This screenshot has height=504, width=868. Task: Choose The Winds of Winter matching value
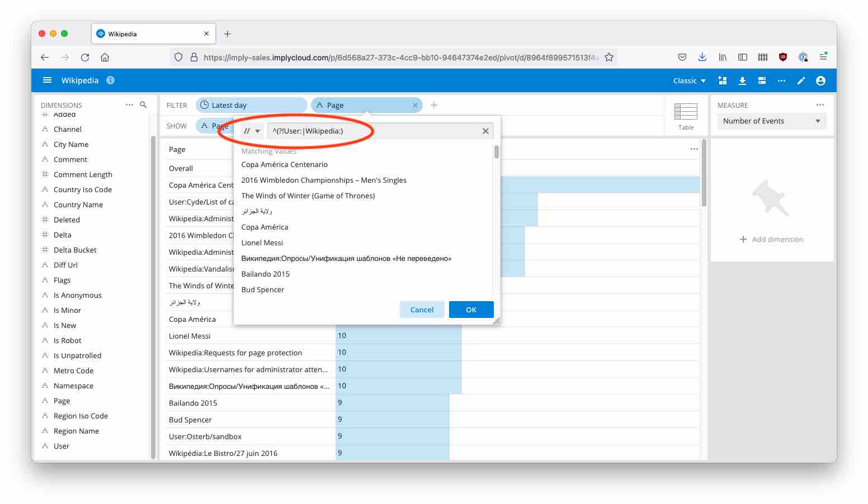(x=308, y=196)
